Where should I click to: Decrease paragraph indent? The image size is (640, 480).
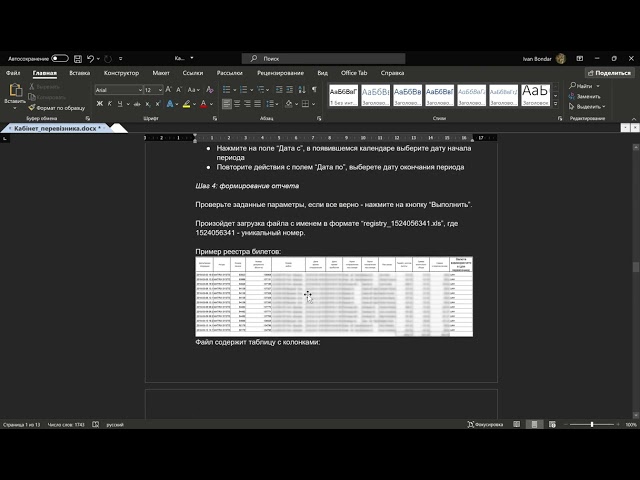tap(279, 89)
